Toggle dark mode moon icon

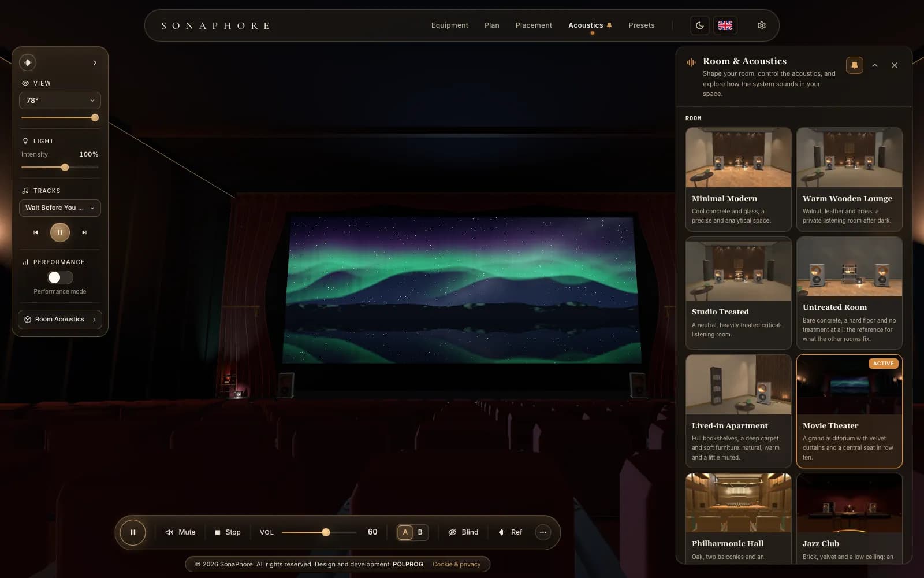(700, 25)
